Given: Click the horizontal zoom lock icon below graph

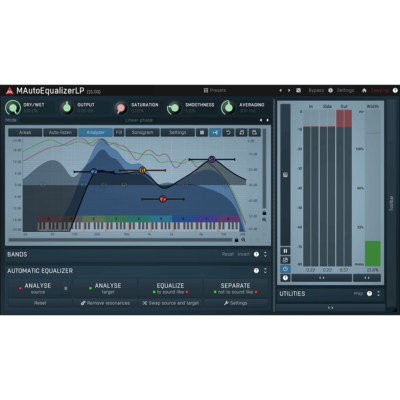Looking at the screenshot, I should (x=237, y=240).
